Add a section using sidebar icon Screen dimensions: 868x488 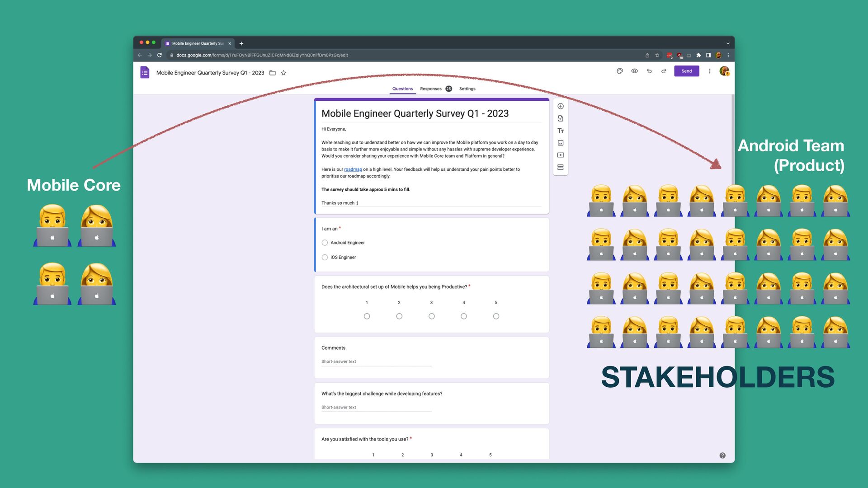(x=560, y=167)
